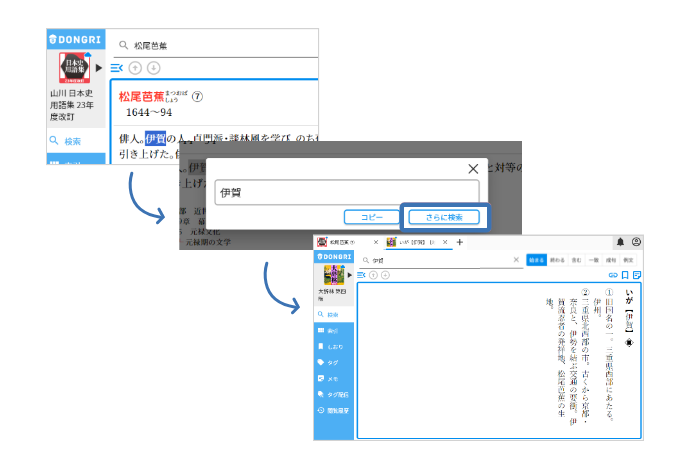Select the 始まる search mode
This screenshot has width=685, height=468.
tap(536, 260)
